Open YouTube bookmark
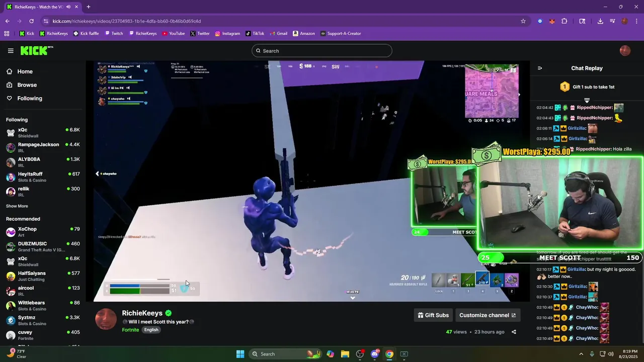The image size is (644, 362). pyautogui.click(x=173, y=34)
